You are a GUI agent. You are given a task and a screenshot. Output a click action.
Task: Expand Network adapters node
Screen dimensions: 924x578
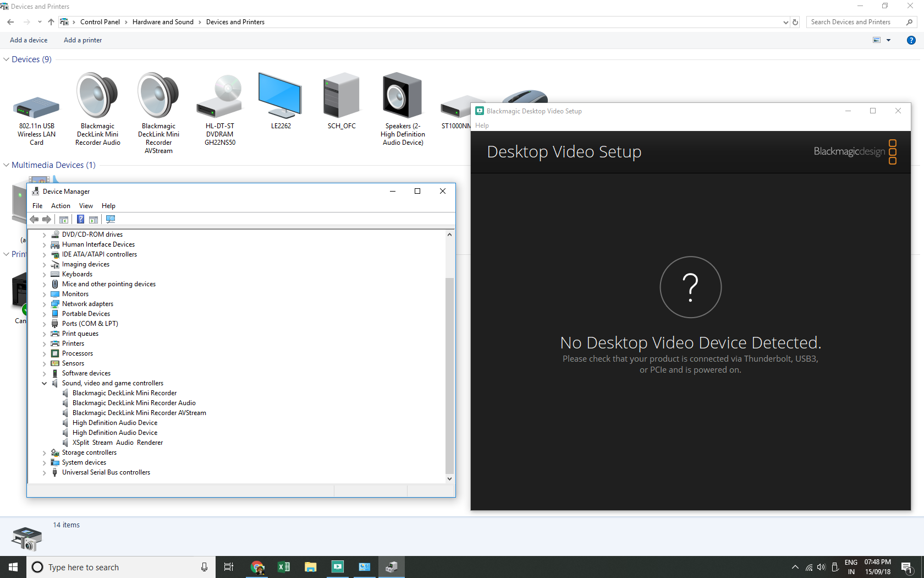[45, 304]
